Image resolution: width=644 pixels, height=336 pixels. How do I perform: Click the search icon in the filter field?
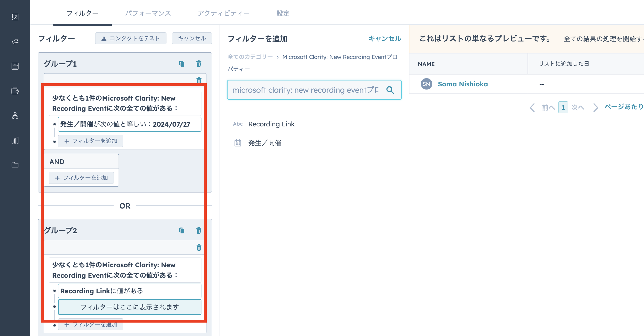(x=390, y=90)
